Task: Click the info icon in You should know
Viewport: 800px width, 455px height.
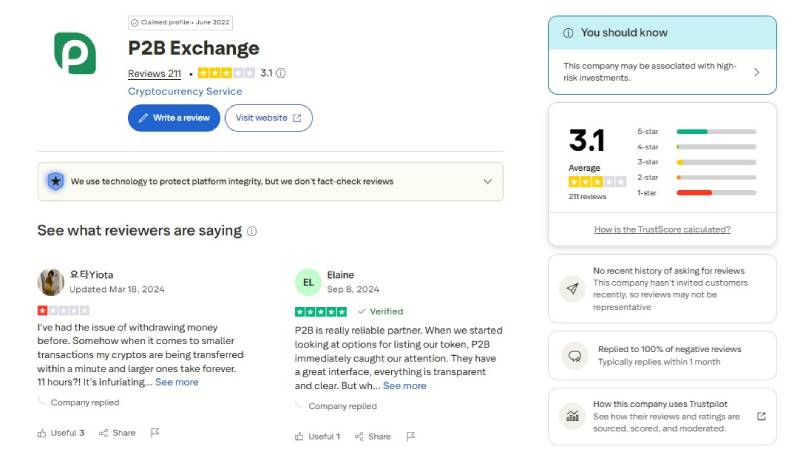Action: 568,33
